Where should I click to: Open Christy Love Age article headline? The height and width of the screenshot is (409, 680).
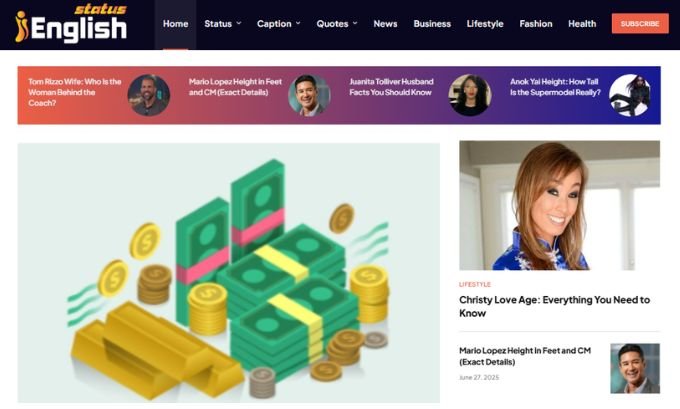coord(554,306)
